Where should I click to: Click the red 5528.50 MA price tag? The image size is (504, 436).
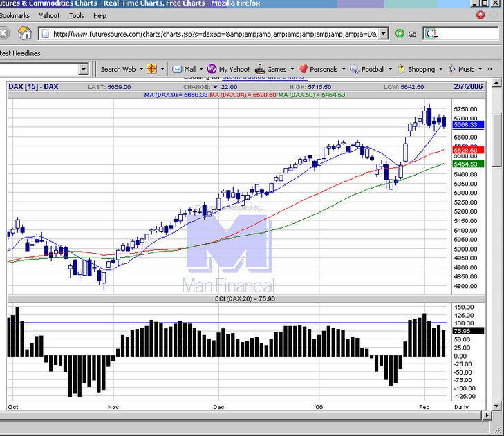click(x=468, y=150)
